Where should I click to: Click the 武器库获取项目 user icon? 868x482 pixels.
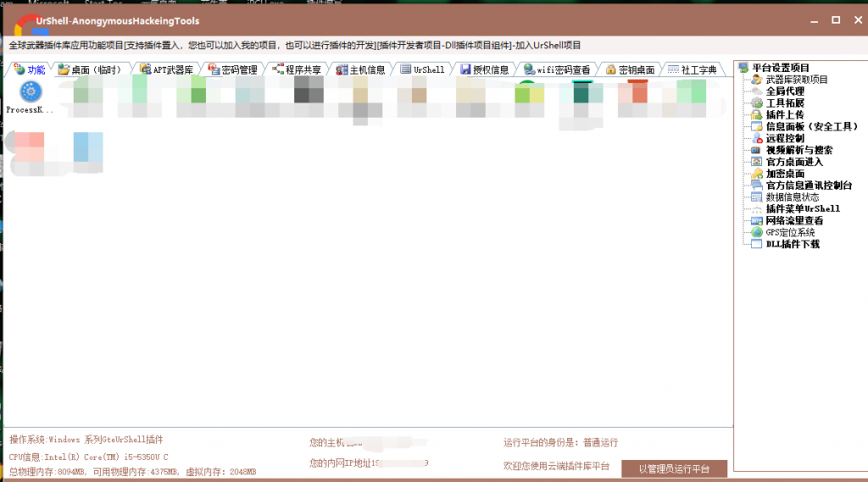coord(756,80)
